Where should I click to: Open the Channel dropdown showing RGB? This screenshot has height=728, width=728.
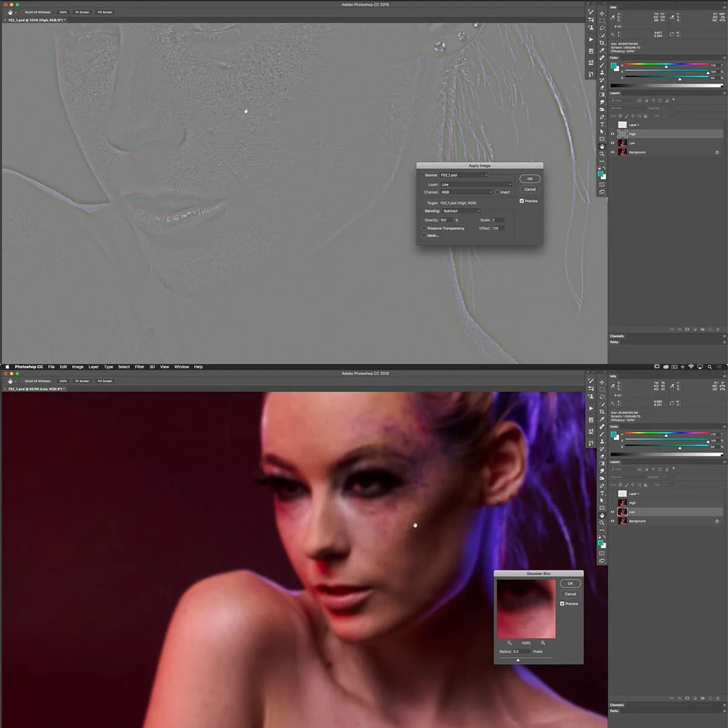coord(467,192)
